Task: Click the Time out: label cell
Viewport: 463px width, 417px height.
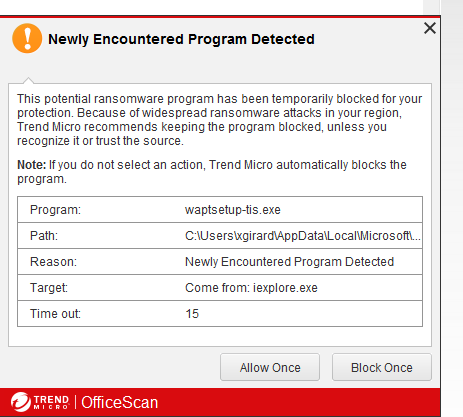Action: point(55,314)
